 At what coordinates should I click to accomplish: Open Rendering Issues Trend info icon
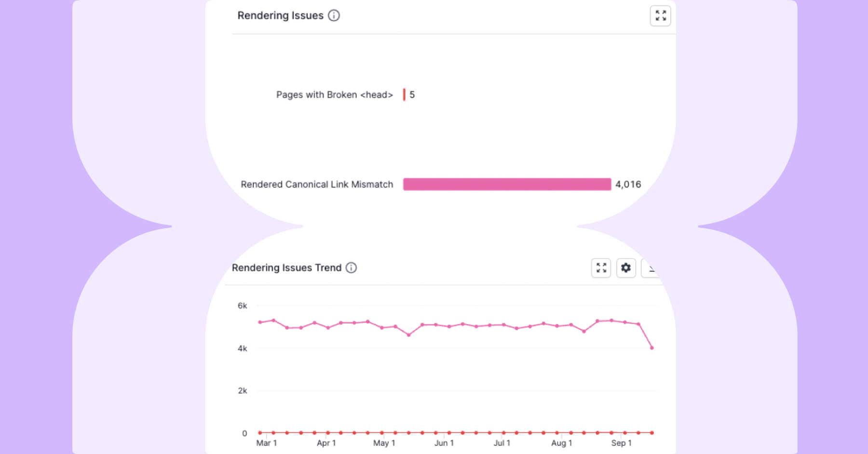click(351, 267)
